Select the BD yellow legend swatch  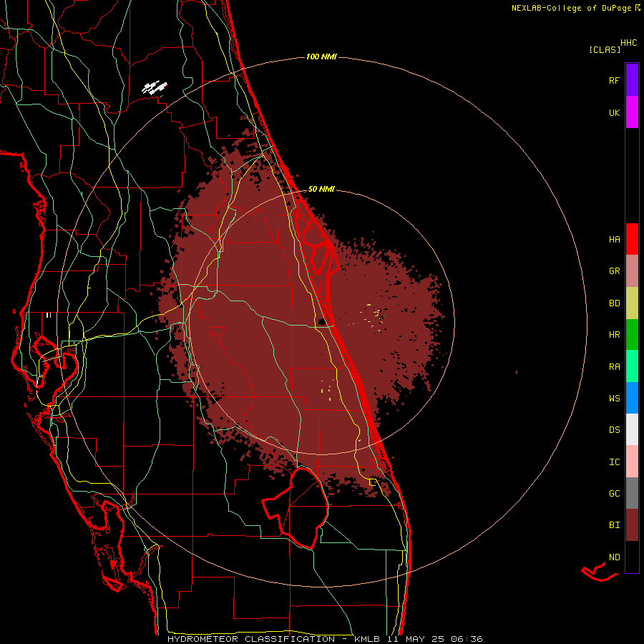click(632, 303)
